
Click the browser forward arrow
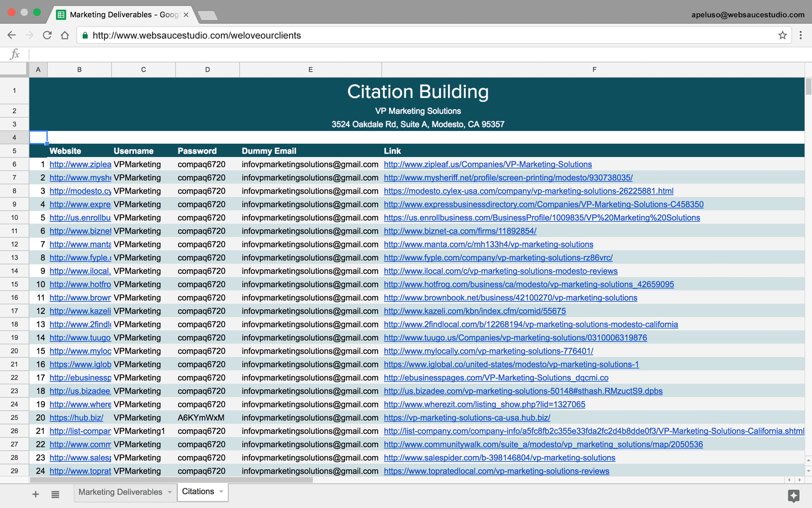29,35
